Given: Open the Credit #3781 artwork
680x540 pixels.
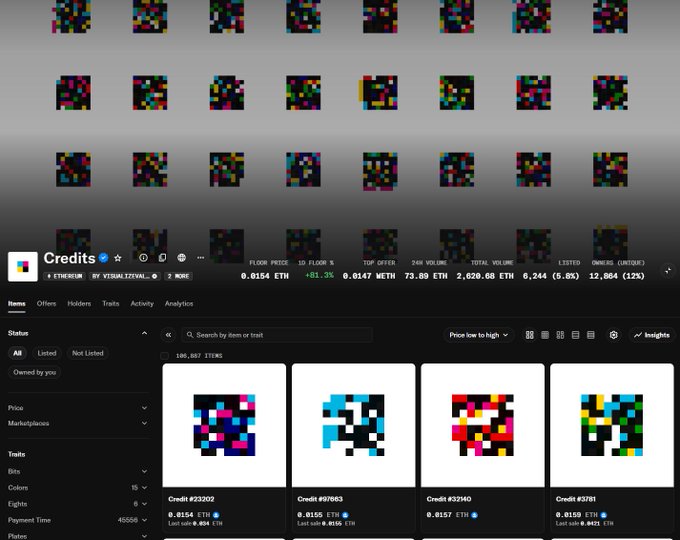Looking at the screenshot, I should [612, 425].
